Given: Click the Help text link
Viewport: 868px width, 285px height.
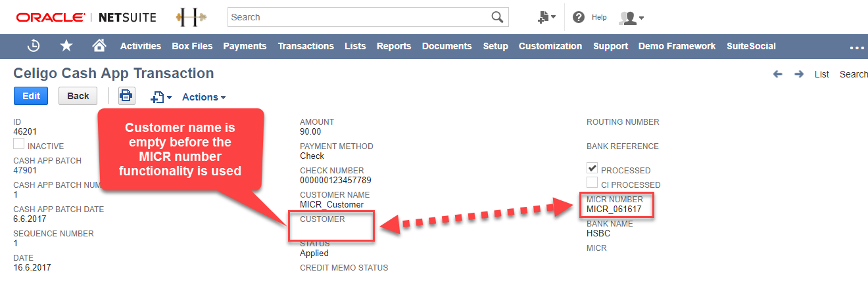Looking at the screenshot, I should (599, 18).
